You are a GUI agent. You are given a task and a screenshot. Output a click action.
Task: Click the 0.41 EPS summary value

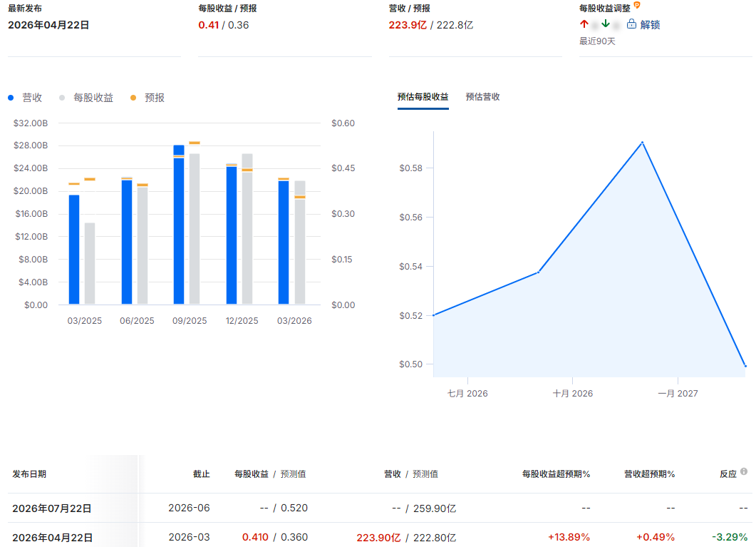(208, 25)
